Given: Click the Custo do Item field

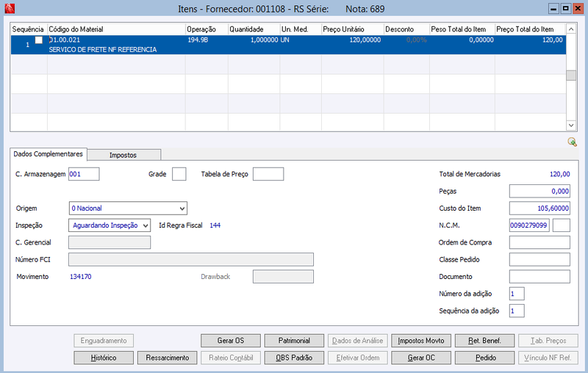Looking at the screenshot, I should click(539, 209).
